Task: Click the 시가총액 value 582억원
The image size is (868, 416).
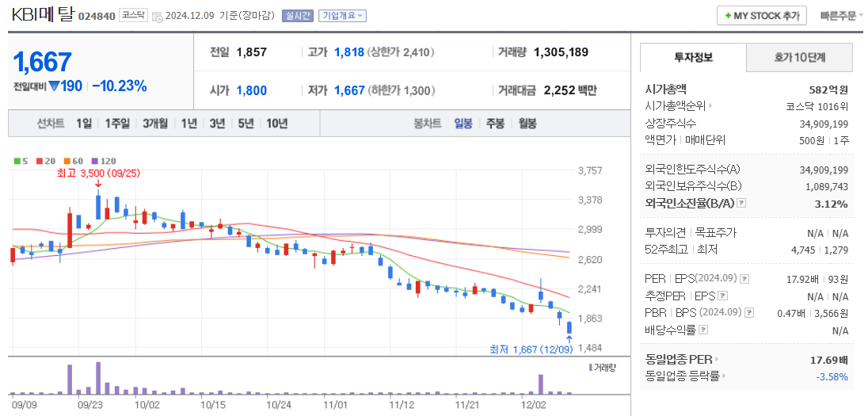Action: (x=828, y=90)
